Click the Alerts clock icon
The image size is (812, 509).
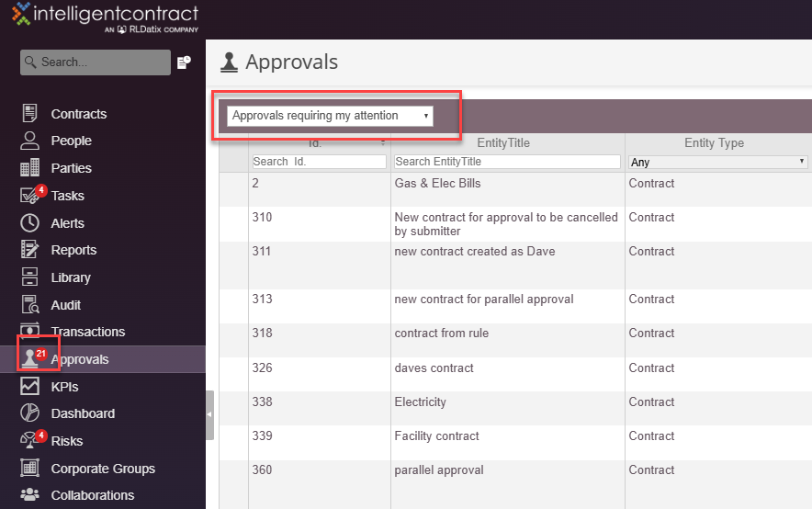click(29, 222)
